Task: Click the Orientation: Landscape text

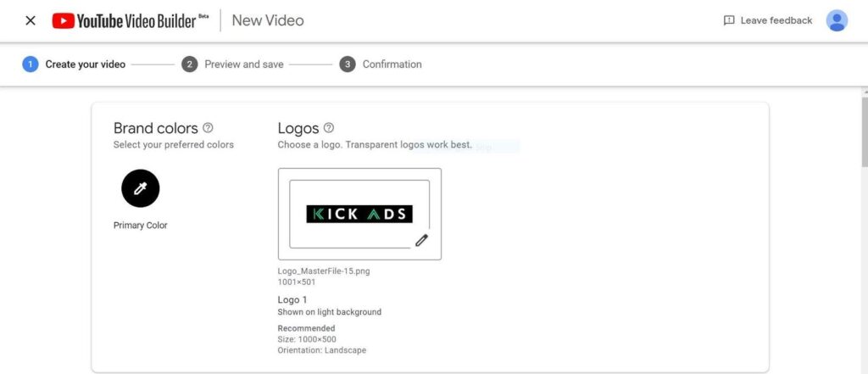Action: tap(321, 350)
